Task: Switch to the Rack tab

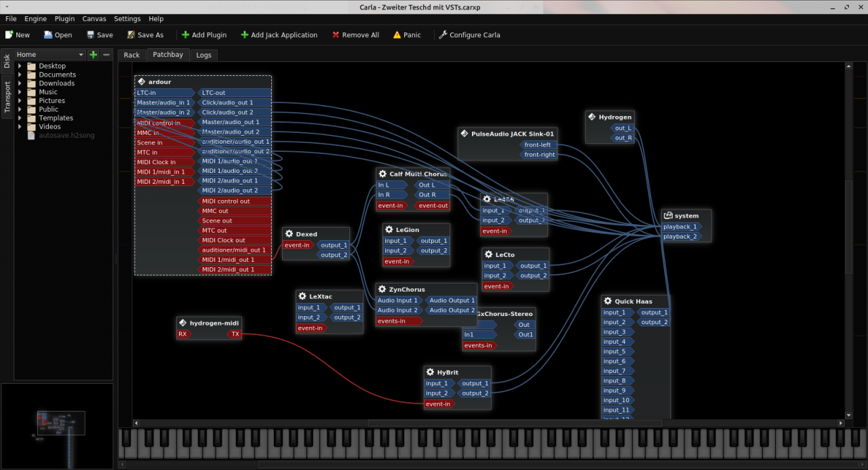Action: click(x=132, y=55)
